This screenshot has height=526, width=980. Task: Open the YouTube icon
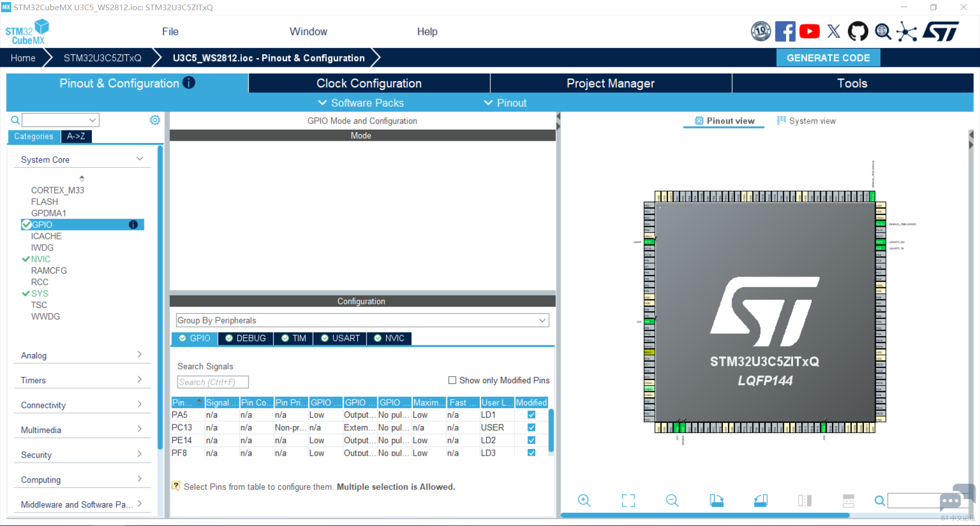click(x=810, y=32)
